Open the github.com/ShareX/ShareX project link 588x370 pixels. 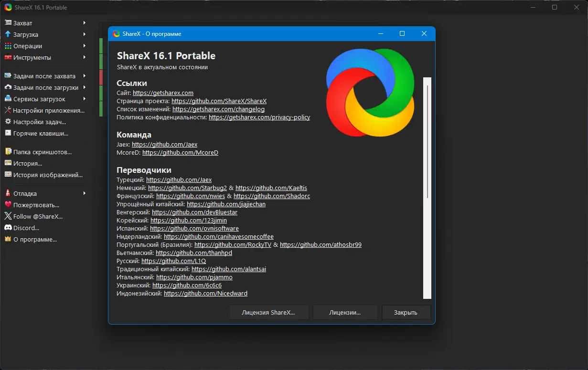click(x=219, y=101)
